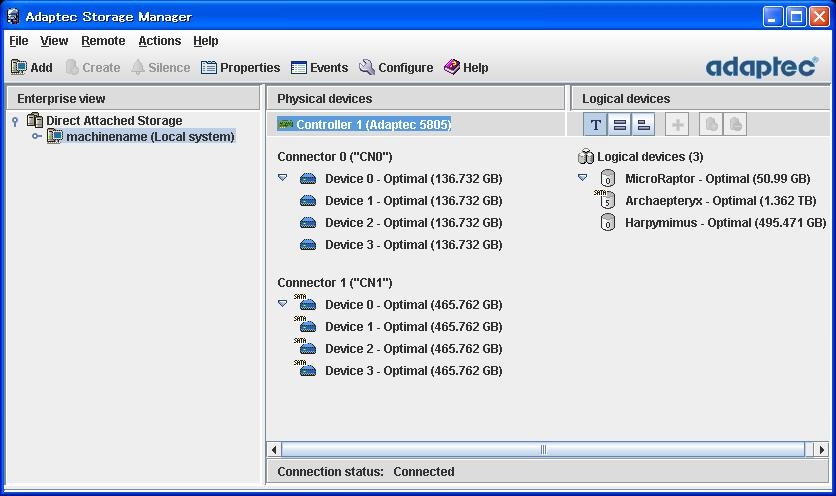Collapse Logical devices list arrow
This screenshot has height=496, width=836.
582,178
